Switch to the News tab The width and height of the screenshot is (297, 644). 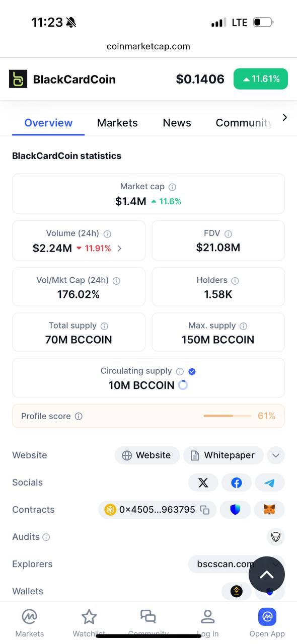tap(177, 123)
